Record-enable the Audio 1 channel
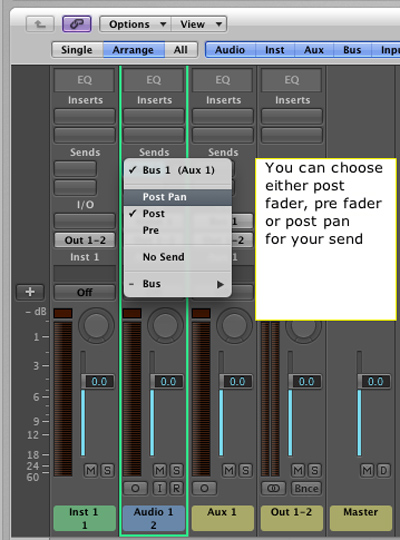Image resolution: width=400 pixels, height=540 pixels. pyautogui.click(x=176, y=488)
